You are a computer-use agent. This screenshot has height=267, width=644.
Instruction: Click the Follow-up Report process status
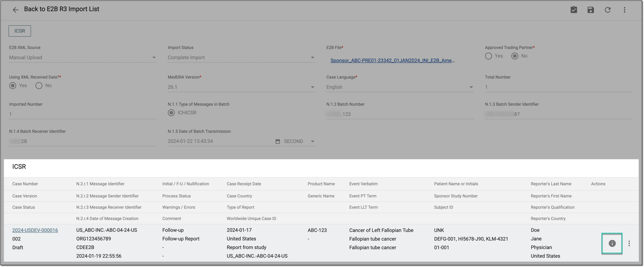coord(181,239)
